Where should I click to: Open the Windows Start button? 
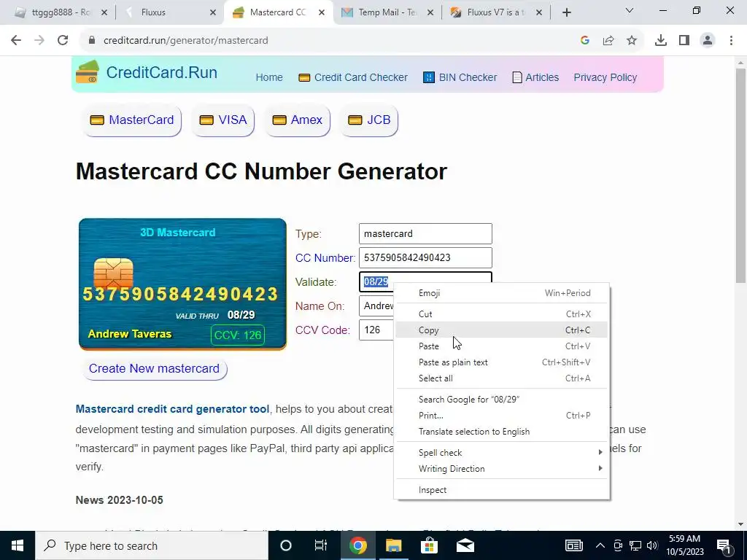(x=18, y=545)
